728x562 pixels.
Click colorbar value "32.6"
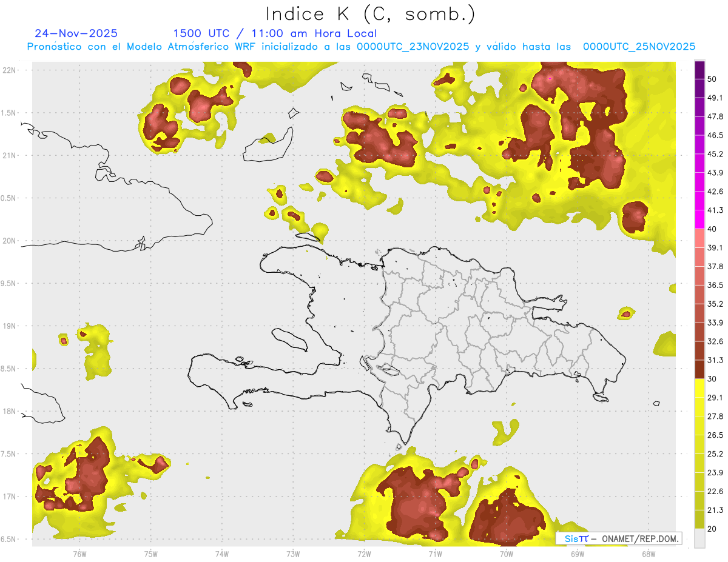[715, 341]
